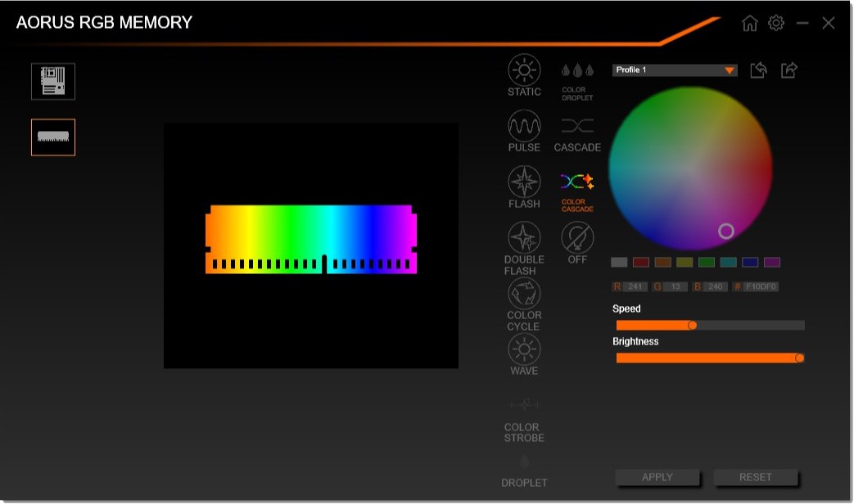Open settings gear in title bar
Screen dimensions: 854x504
(776, 23)
